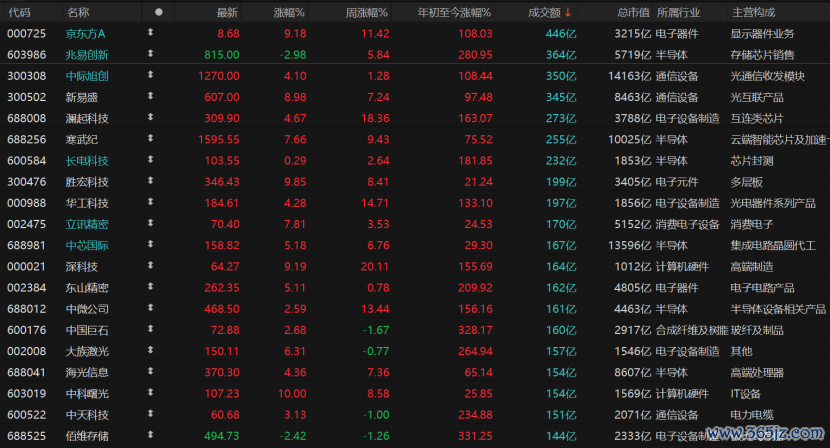Select stock name 海光信息

click(x=87, y=373)
